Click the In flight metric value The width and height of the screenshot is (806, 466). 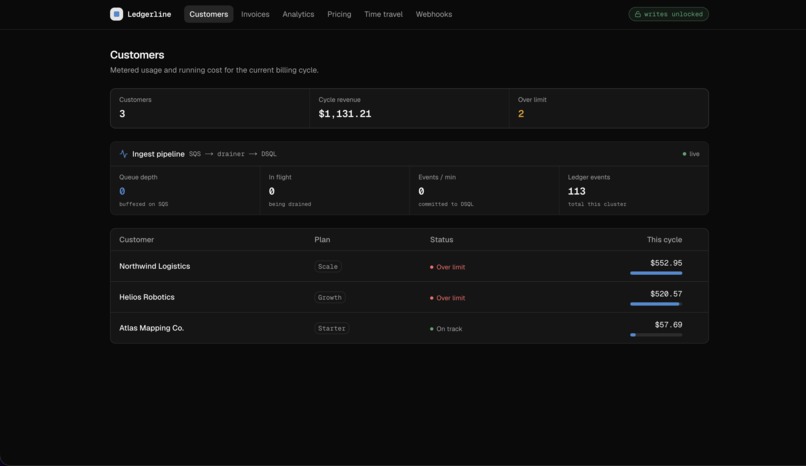tap(271, 191)
